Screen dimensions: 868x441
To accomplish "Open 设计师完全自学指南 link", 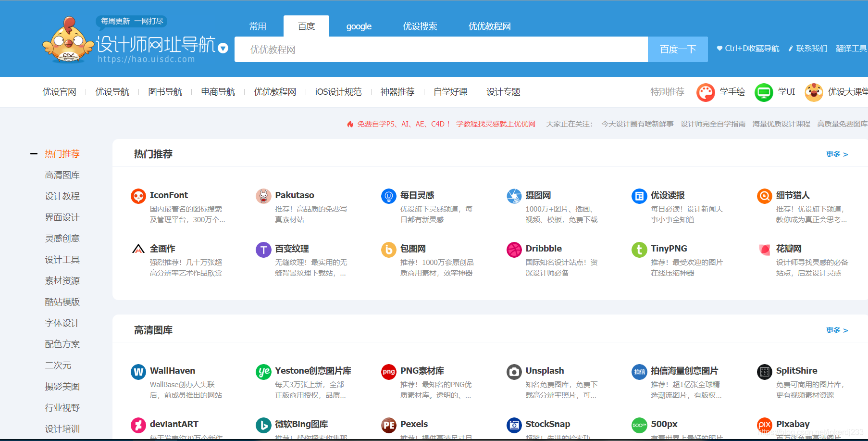I will 713,124.
